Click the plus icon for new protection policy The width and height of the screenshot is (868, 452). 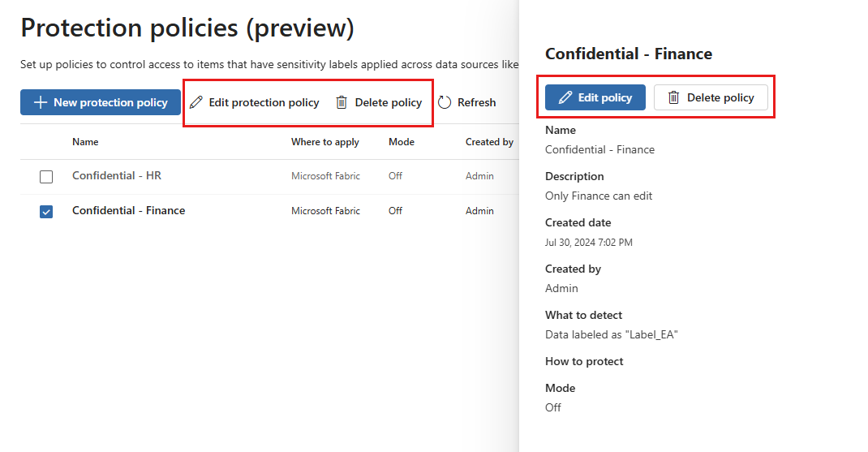[x=40, y=102]
